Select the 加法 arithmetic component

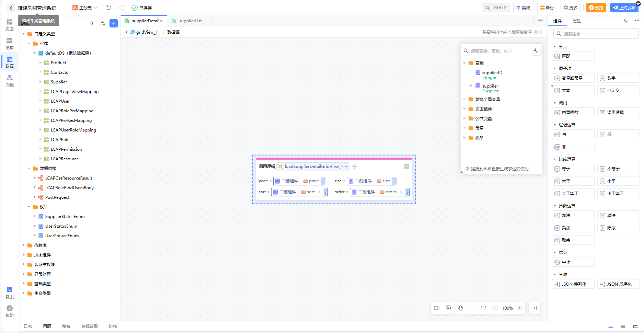573,215
